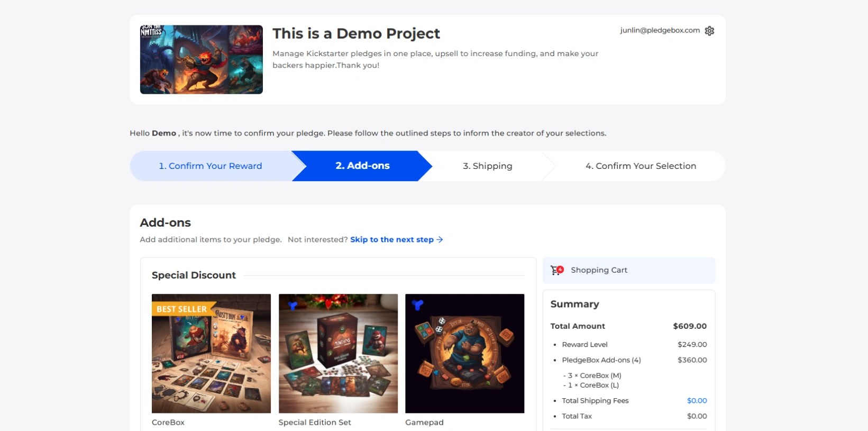Click the shopping cart icon with badge
Image resolution: width=868 pixels, height=431 pixels.
[556, 270]
